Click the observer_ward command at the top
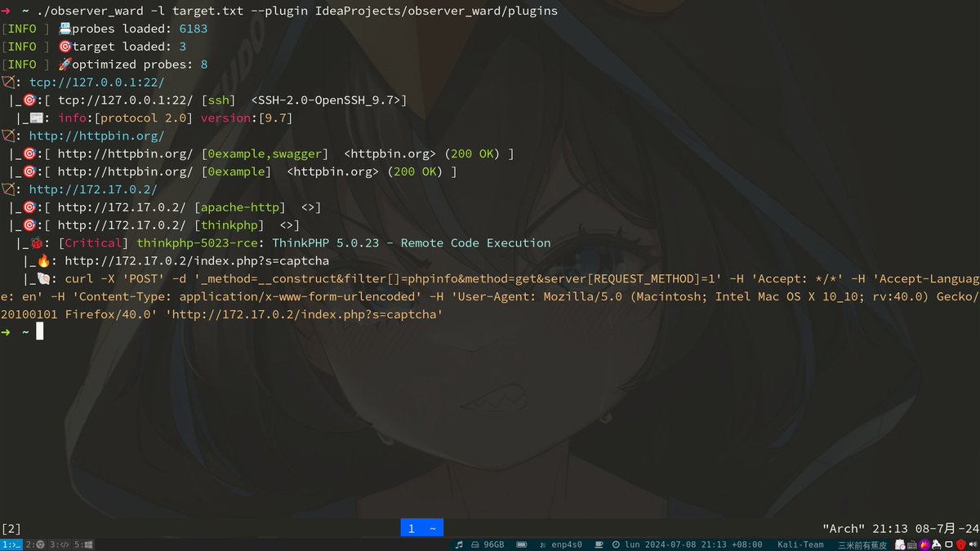Image resolution: width=980 pixels, height=551 pixels. click(91, 11)
